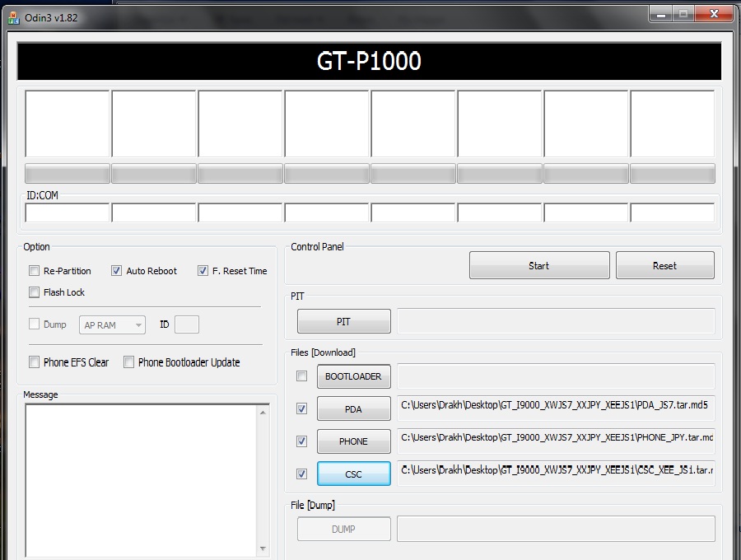Click the PDA_JS7.tar.md5 path field
Viewport: 741px width, 560px height.
click(x=556, y=408)
